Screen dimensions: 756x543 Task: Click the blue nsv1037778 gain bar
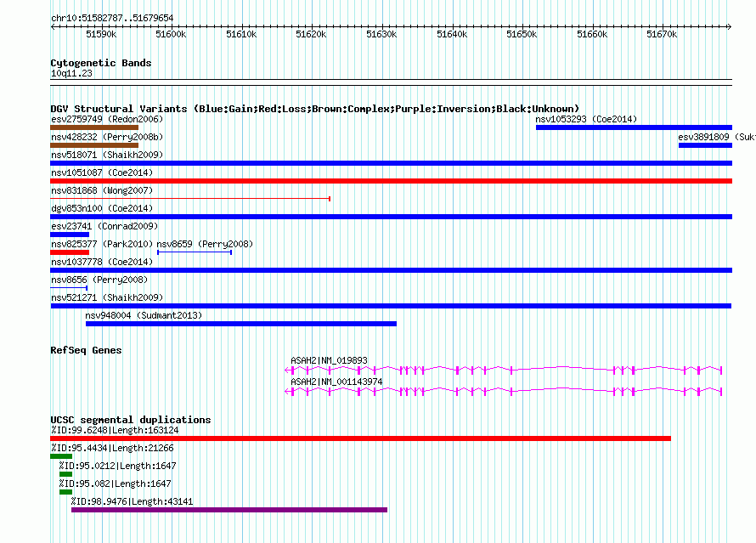tap(391, 270)
